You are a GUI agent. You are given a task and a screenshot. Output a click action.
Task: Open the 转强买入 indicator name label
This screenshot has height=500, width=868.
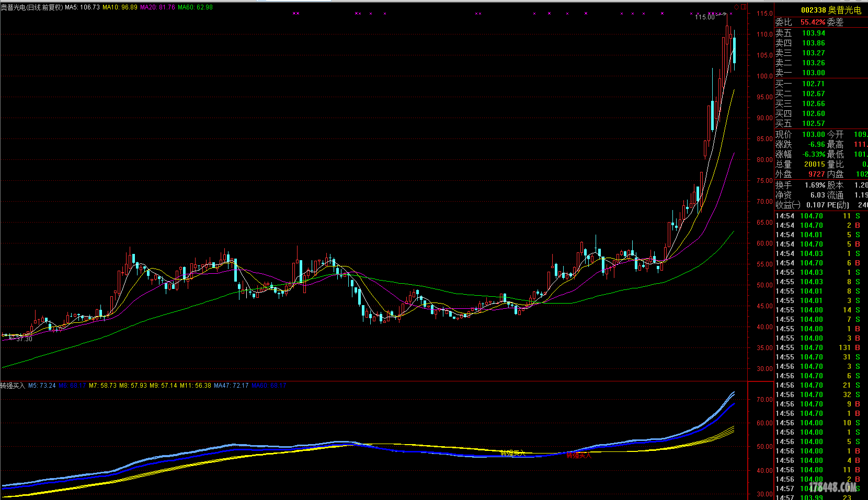[13, 386]
